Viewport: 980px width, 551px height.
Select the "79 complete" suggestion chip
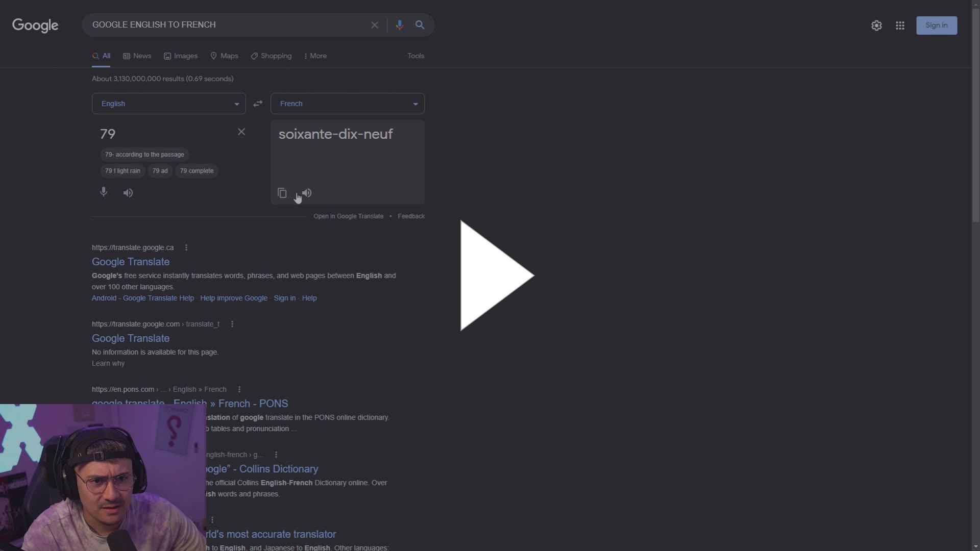(197, 170)
